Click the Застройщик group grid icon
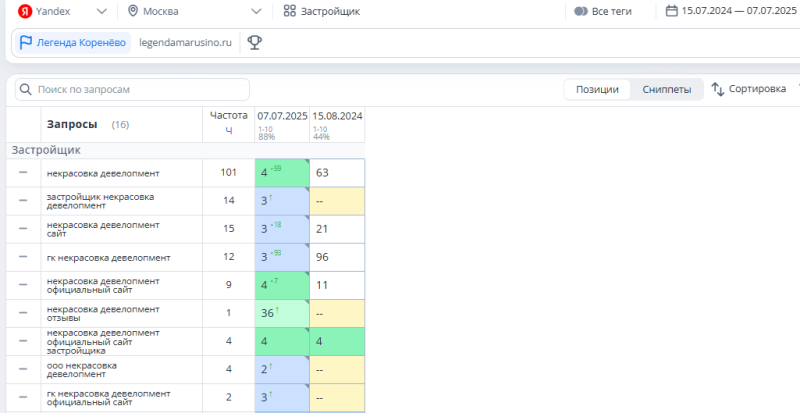 (x=289, y=11)
